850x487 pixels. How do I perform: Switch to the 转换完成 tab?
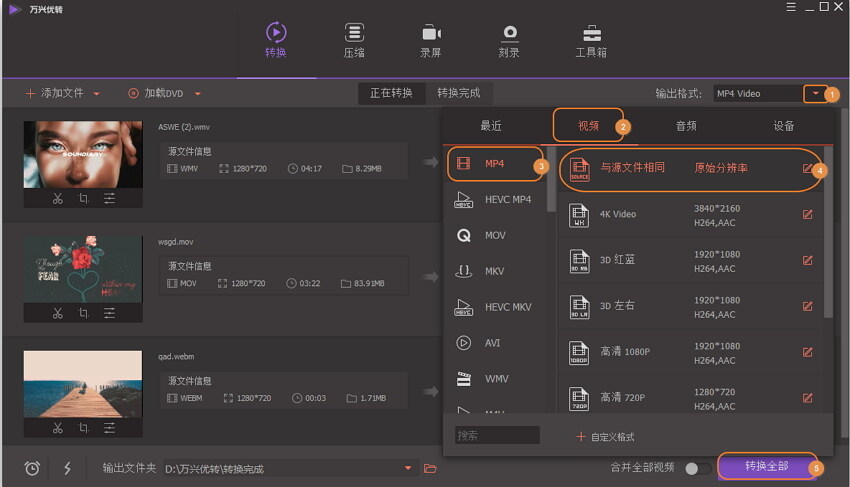click(458, 93)
